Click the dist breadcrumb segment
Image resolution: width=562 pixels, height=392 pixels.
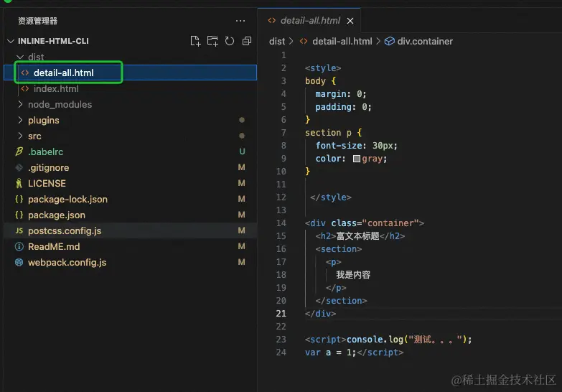[x=277, y=41]
